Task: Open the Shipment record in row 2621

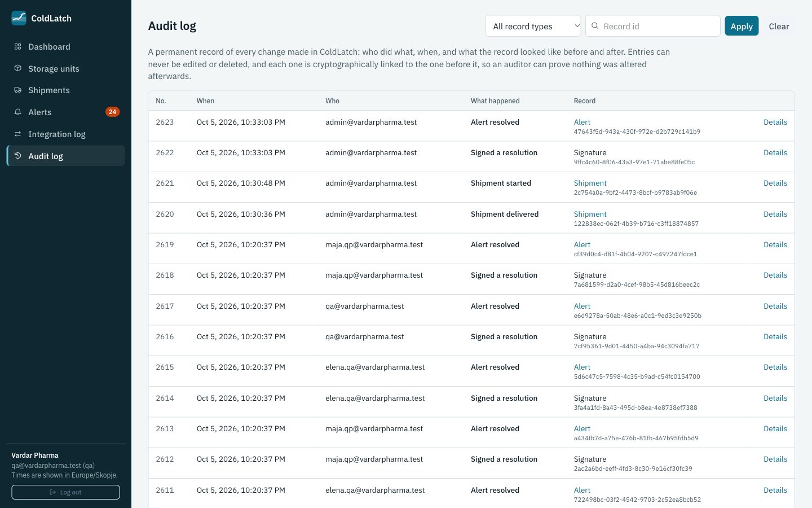Action: point(590,183)
